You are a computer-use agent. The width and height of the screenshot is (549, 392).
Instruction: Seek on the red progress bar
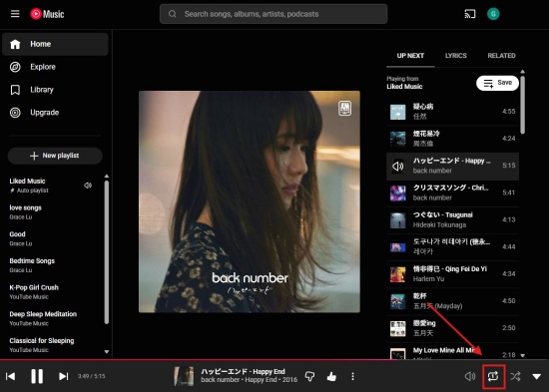(x=274, y=359)
